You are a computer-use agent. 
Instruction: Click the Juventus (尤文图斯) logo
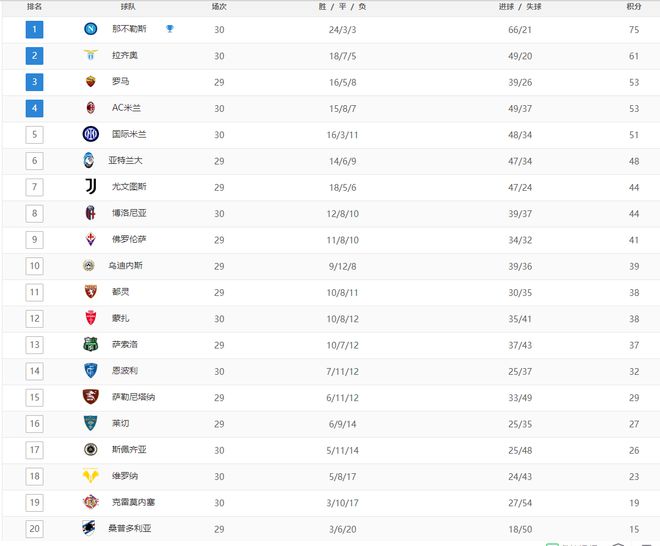pyautogui.click(x=90, y=186)
